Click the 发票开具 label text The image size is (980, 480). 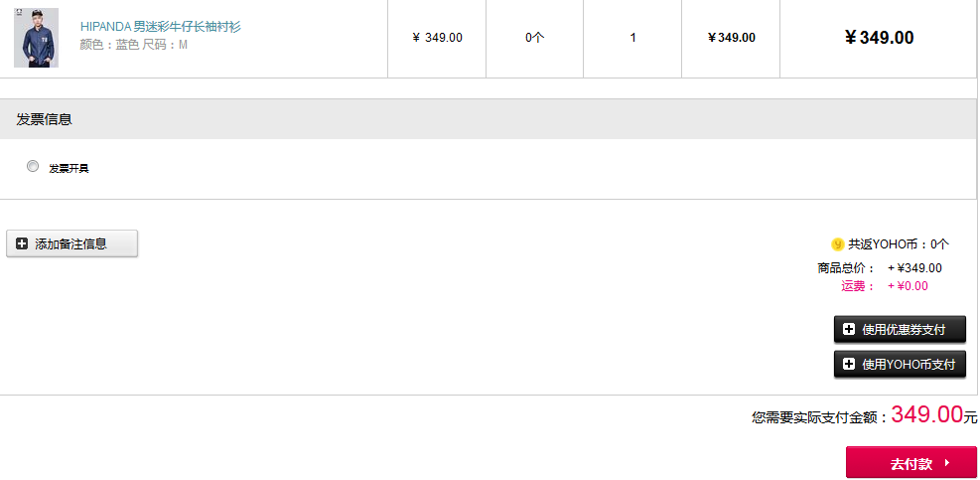click(69, 168)
